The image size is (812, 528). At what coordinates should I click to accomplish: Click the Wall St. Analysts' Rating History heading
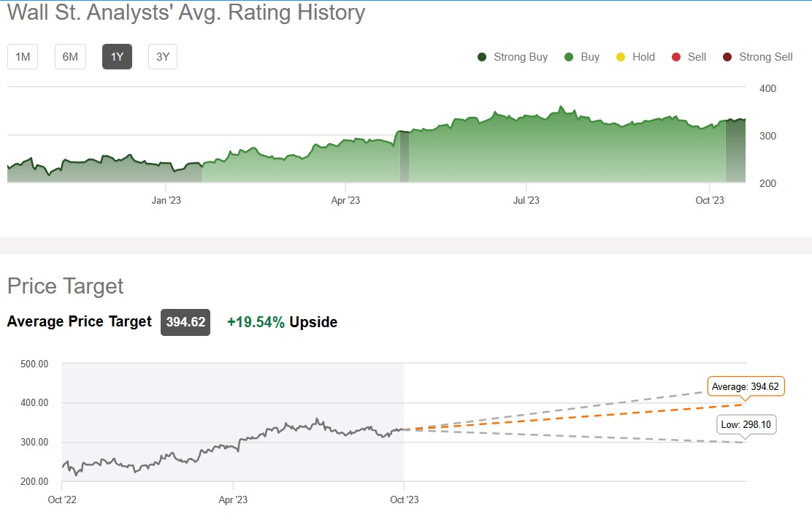[186, 12]
